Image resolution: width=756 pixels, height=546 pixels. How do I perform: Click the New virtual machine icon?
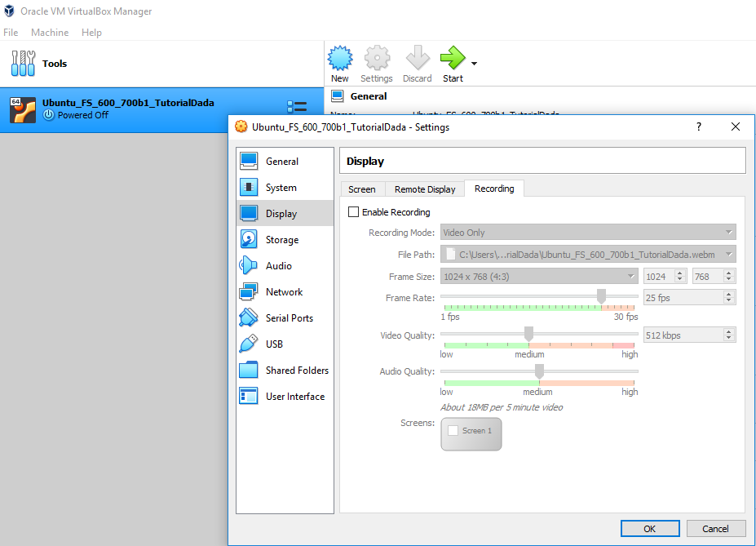[x=339, y=59]
